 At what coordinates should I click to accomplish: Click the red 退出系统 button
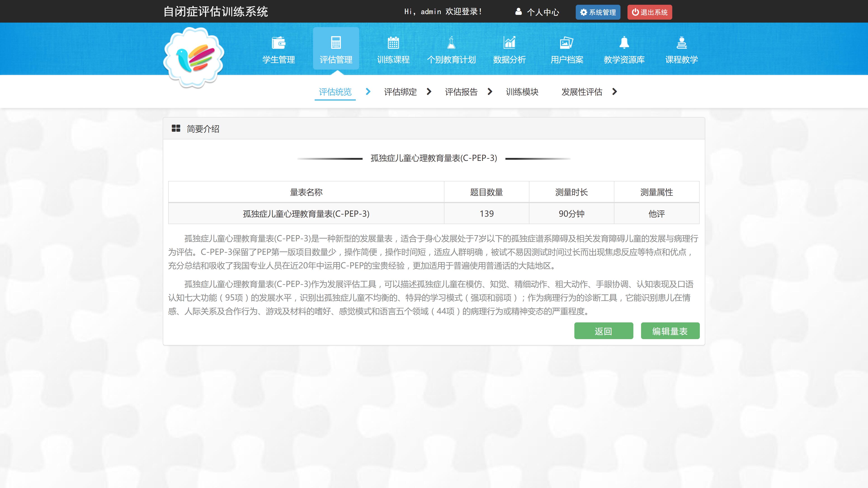tap(649, 12)
